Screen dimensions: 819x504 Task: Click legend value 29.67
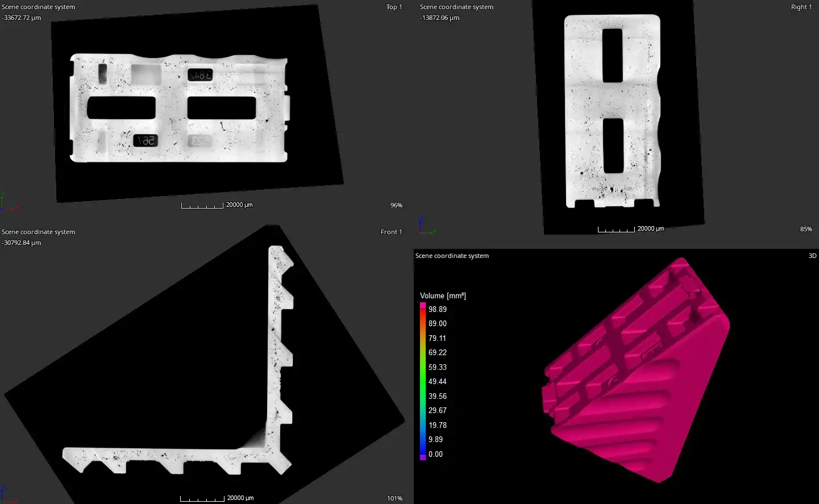click(x=438, y=411)
